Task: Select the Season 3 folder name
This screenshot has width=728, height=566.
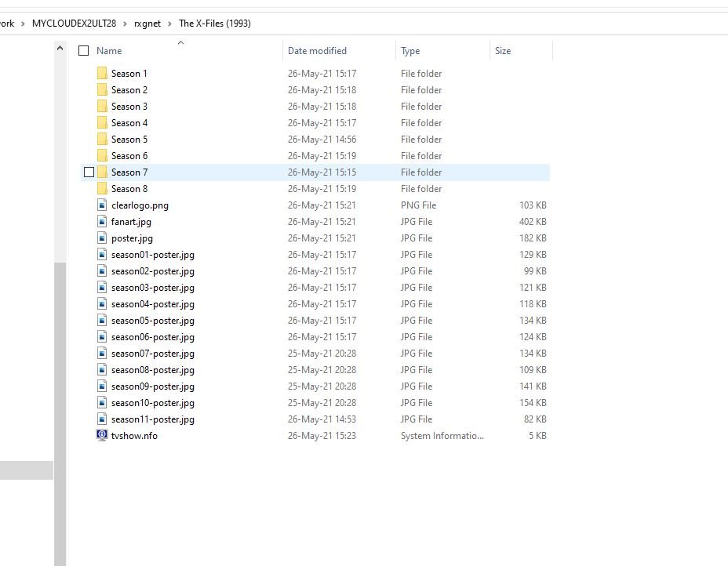Action: (x=129, y=107)
